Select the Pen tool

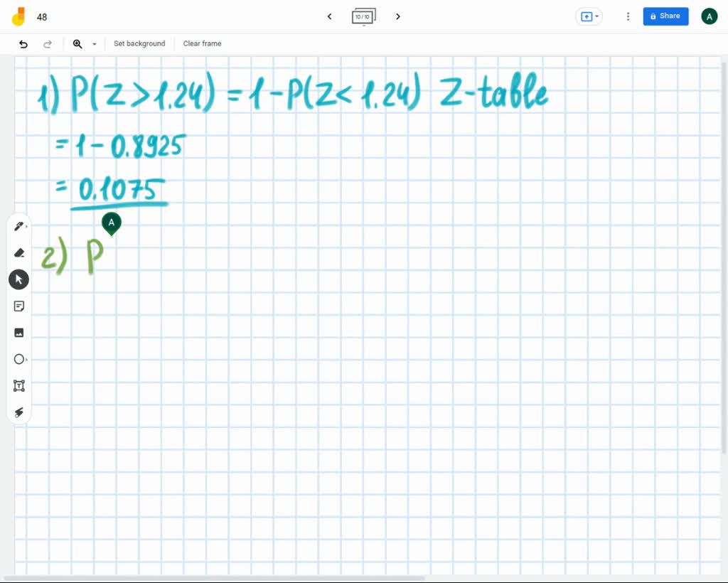[18, 226]
